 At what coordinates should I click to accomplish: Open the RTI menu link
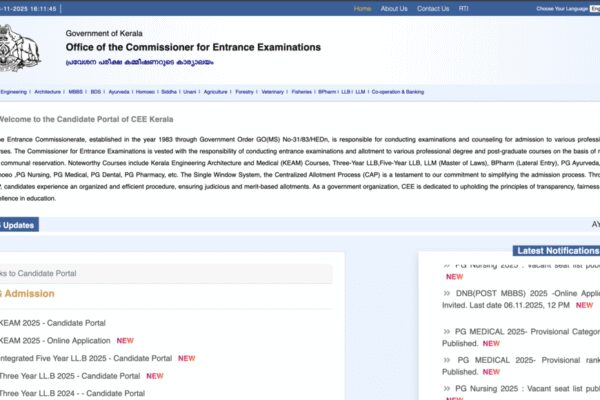coord(463,8)
